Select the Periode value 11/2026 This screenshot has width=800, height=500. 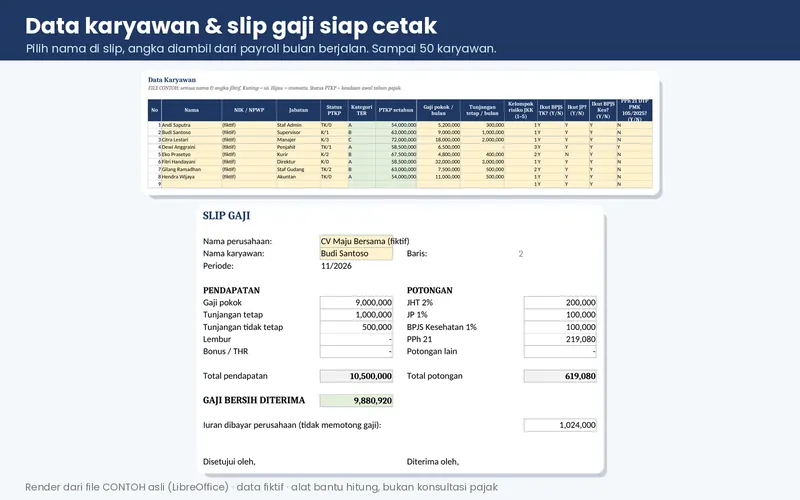tap(336, 266)
